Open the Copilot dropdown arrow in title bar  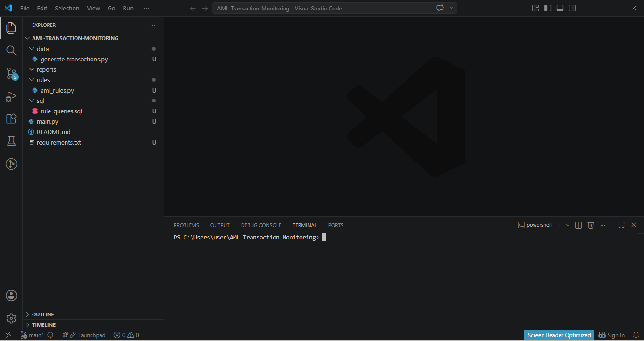click(452, 8)
